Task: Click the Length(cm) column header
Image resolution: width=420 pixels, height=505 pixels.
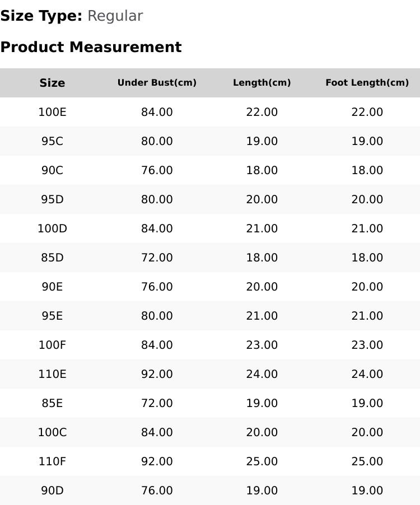Action: pos(262,83)
